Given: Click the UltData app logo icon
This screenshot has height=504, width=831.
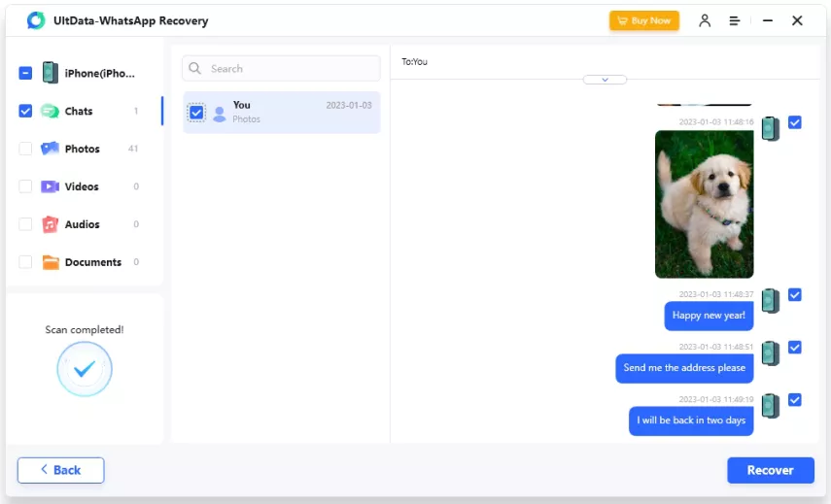Looking at the screenshot, I should point(36,20).
